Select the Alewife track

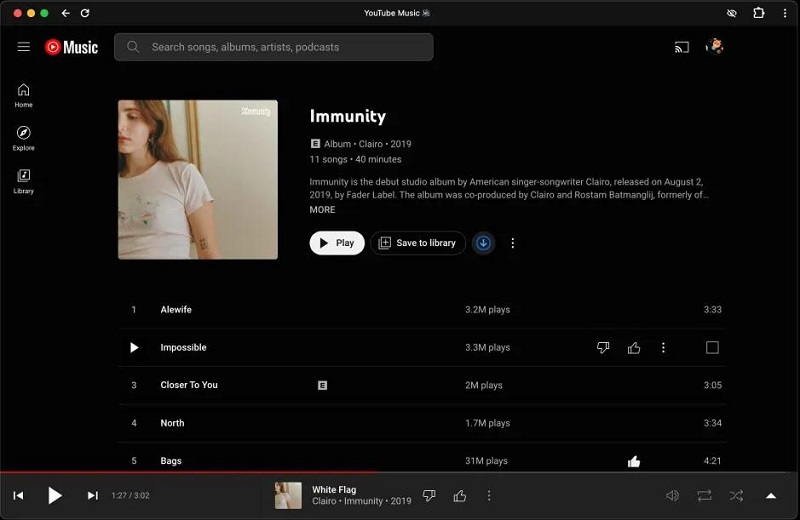click(x=176, y=310)
